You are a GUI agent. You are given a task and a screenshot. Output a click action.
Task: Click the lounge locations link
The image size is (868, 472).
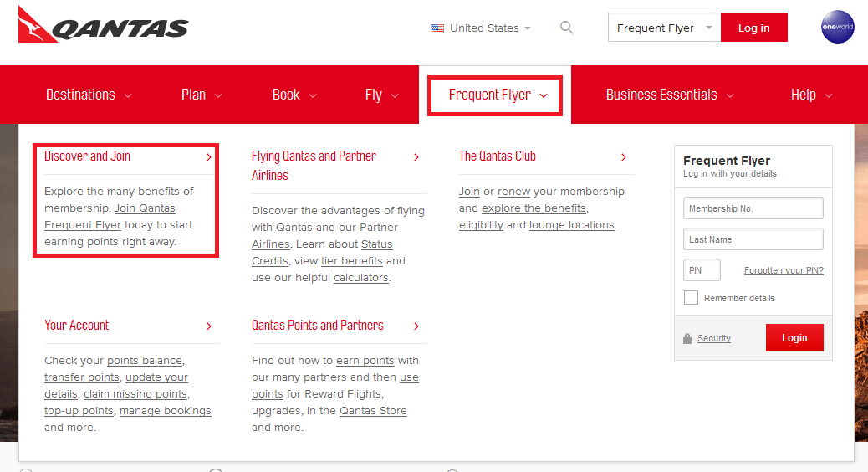point(572,225)
